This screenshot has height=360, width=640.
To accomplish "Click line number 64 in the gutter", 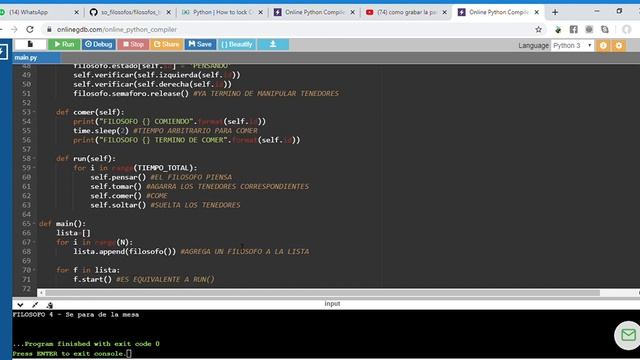I will (x=26, y=214).
